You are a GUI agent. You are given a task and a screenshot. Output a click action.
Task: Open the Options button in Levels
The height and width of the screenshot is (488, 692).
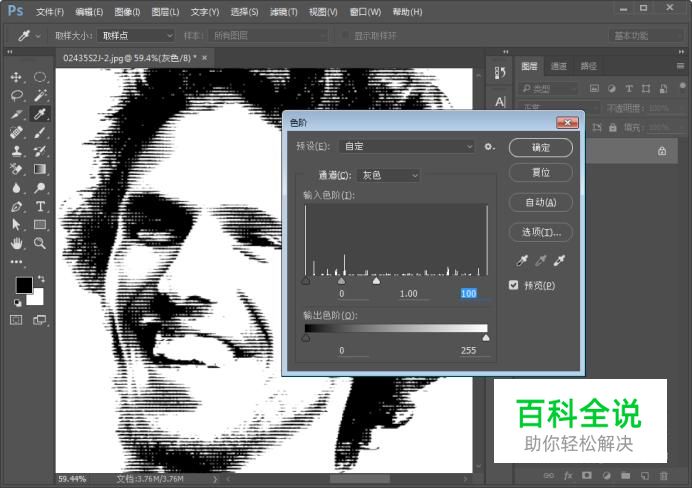click(x=541, y=232)
